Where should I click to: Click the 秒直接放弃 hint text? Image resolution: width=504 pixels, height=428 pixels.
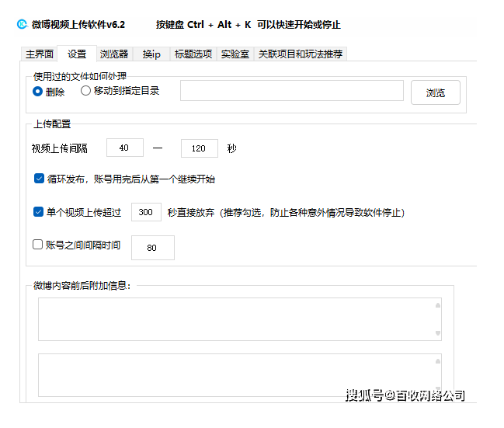click(286, 213)
